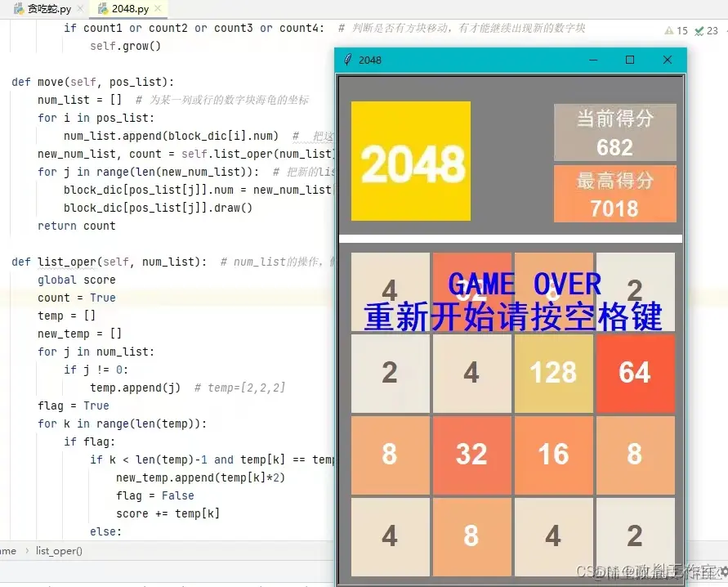This screenshot has height=587, width=728.
Task: Click the 'def move(self, pos_list):' line
Action: point(93,83)
